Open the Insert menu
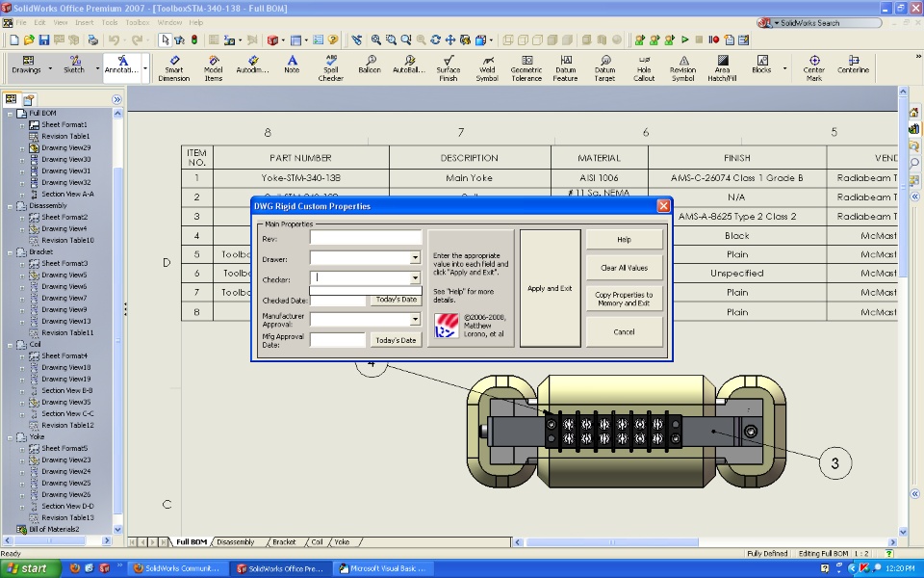The height and width of the screenshot is (578, 924). tap(85, 22)
